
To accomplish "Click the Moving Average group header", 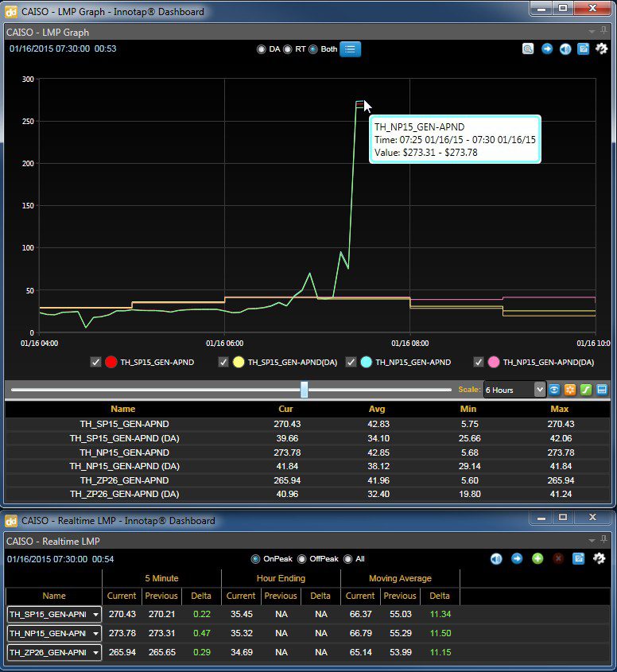I will (400, 578).
